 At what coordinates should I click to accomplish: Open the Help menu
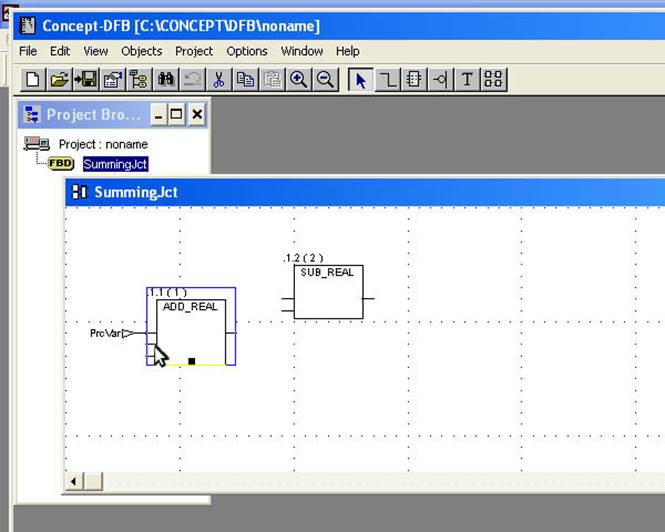(348, 51)
